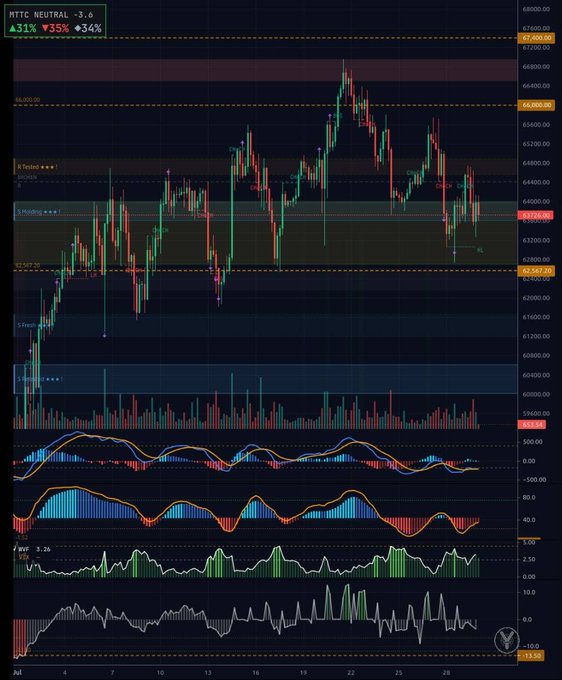Click the '7' date on time axis

(x=112, y=673)
